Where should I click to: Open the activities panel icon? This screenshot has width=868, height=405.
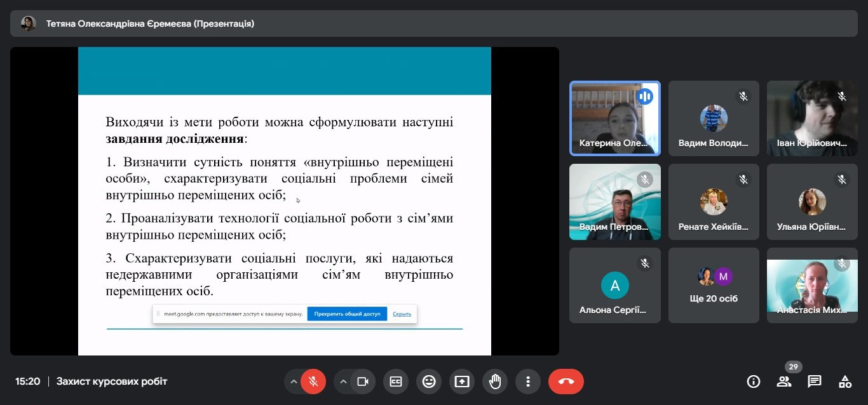click(845, 382)
